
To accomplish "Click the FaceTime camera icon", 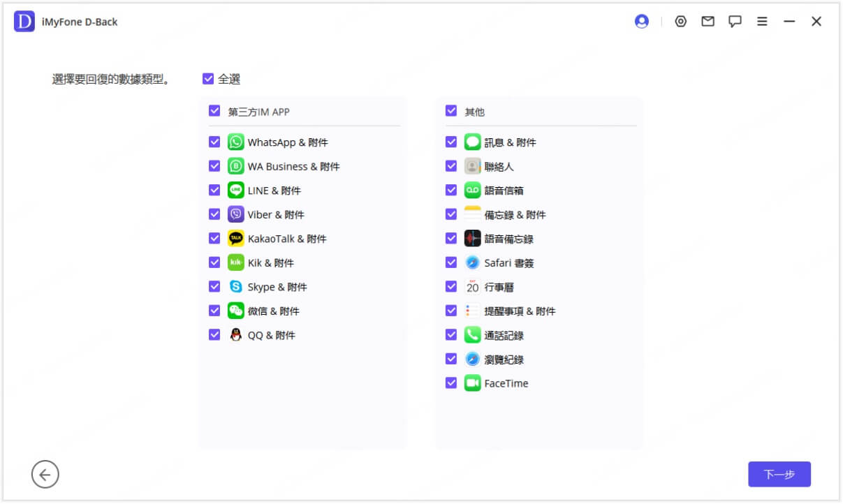I will click(473, 383).
